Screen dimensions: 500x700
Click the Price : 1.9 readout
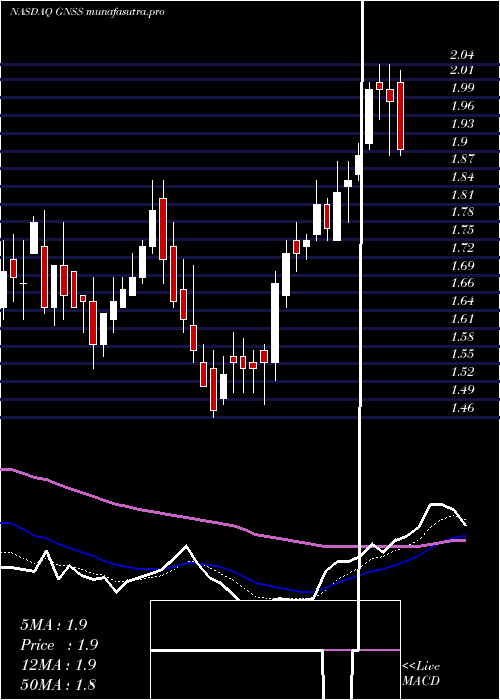pyautogui.click(x=59, y=645)
